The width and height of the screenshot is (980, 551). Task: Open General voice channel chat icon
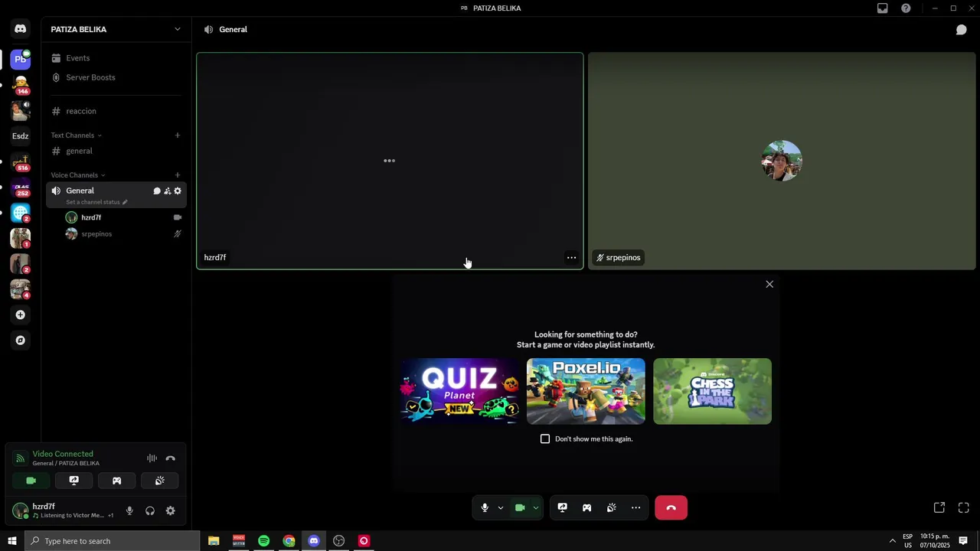(x=157, y=191)
